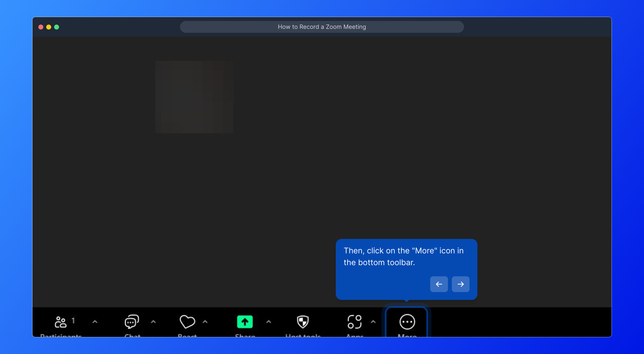Expand the chevron next to Participants

tap(95, 322)
